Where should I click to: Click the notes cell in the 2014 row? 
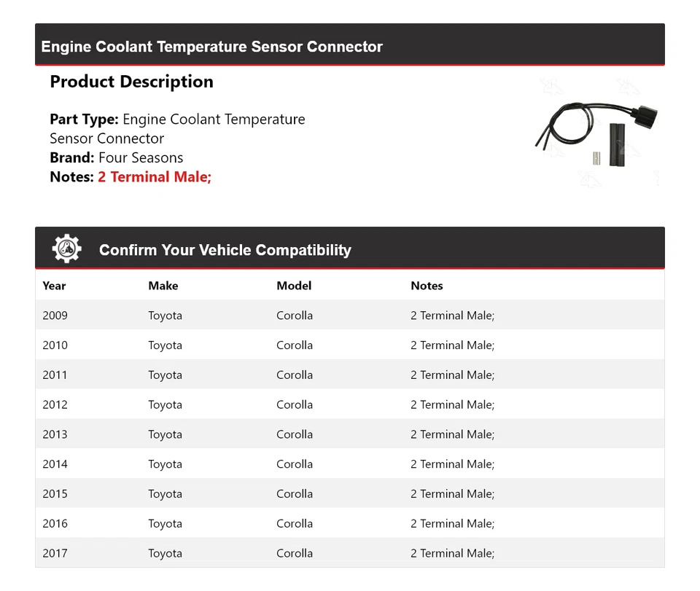point(452,464)
